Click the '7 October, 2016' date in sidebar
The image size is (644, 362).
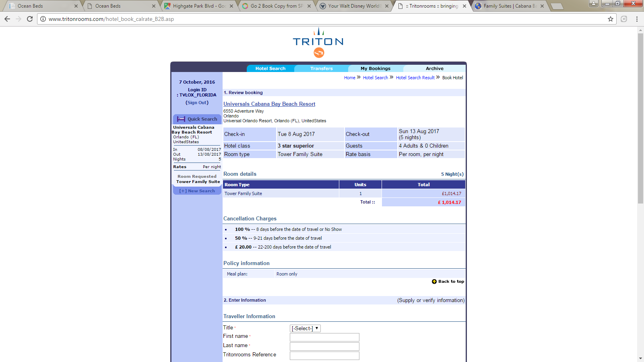tap(197, 82)
